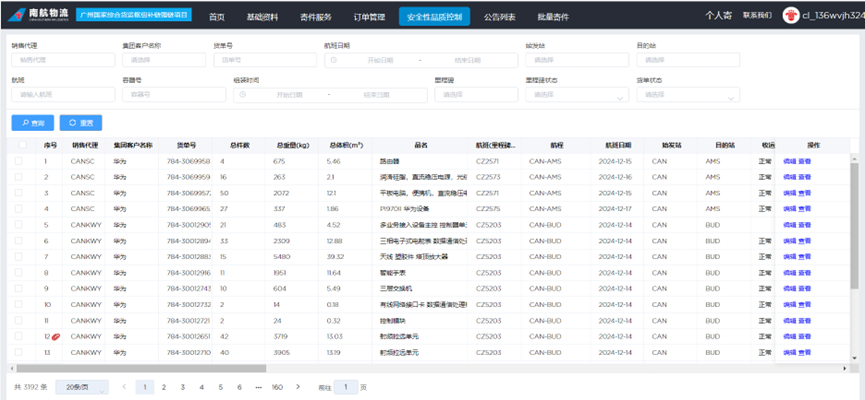
Task: Toggle the select-all checkbox in table header
Action: click(21, 145)
